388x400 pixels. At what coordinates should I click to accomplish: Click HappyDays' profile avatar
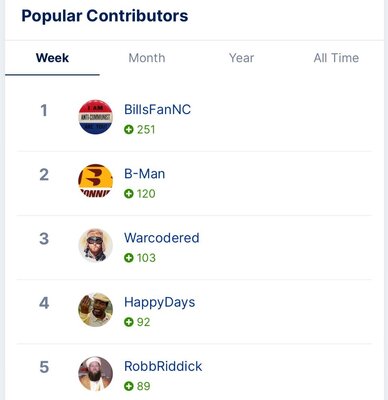pos(96,310)
